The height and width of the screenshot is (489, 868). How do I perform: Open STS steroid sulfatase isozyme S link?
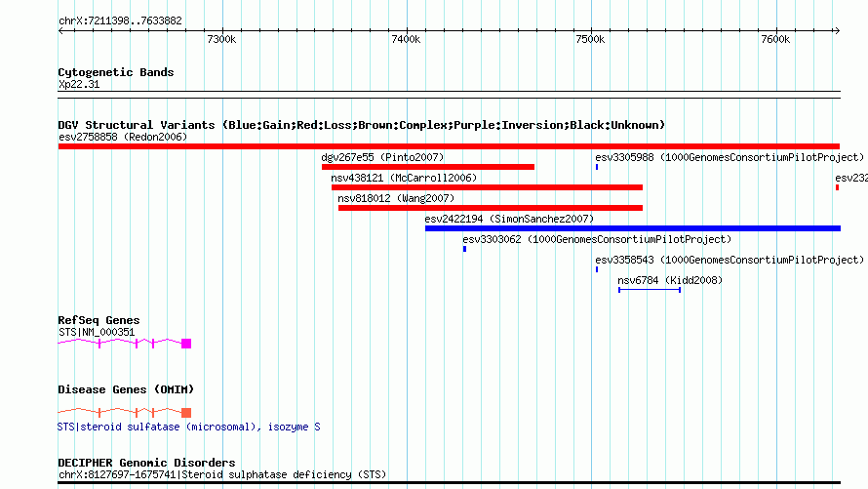[189, 427]
